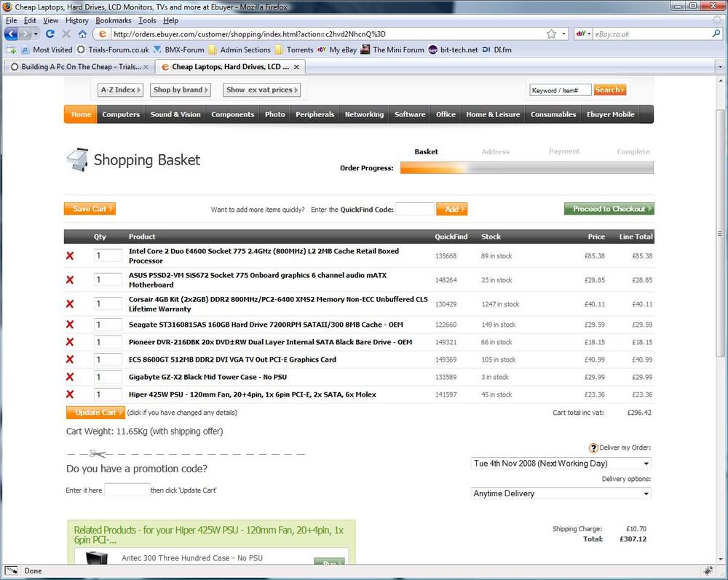This screenshot has width=728, height=580.
Task: Open the Admin Sections bookmark folder
Action: pyautogui.click(x=240, y=49)
